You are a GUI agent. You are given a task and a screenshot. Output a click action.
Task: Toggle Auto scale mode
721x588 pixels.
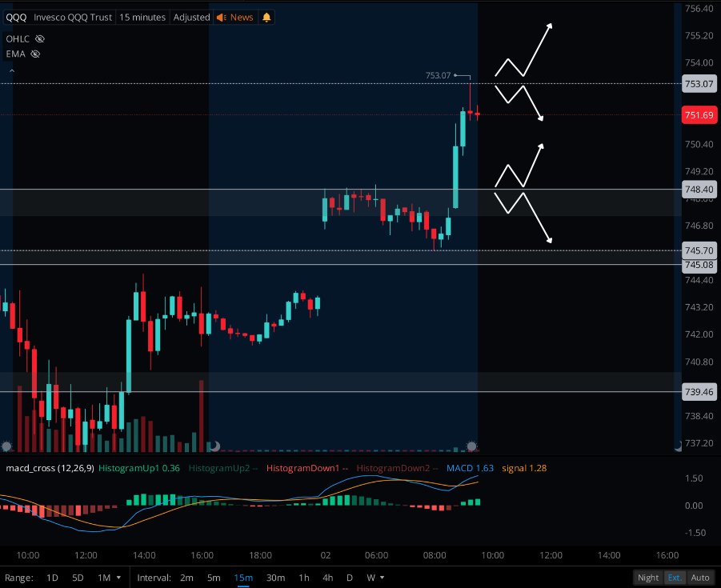(x=700, y=578)
